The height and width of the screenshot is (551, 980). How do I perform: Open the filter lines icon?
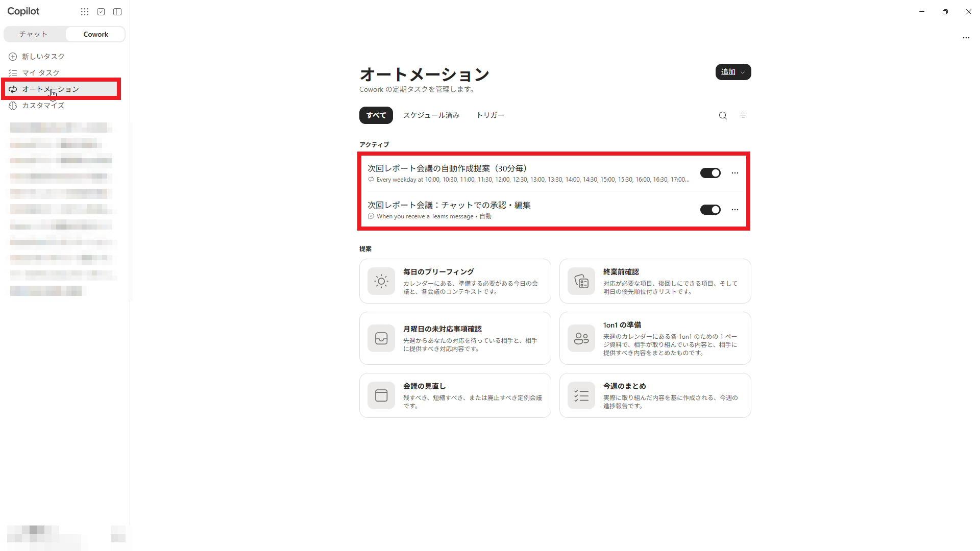pyautogui.click(x=743, y=115)
